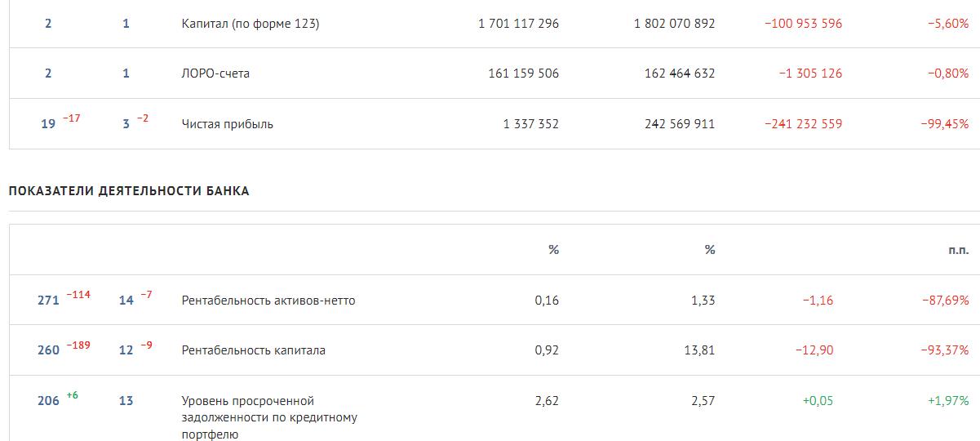Click value 162 464 632 in ЛОРО-счета row
The image size is (980, 441).
[680, 73]
